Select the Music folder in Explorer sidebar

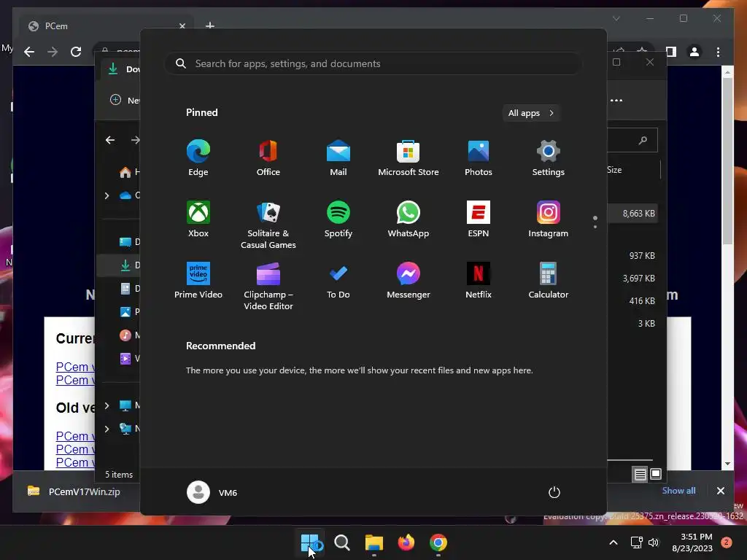(x=128, y=335)
